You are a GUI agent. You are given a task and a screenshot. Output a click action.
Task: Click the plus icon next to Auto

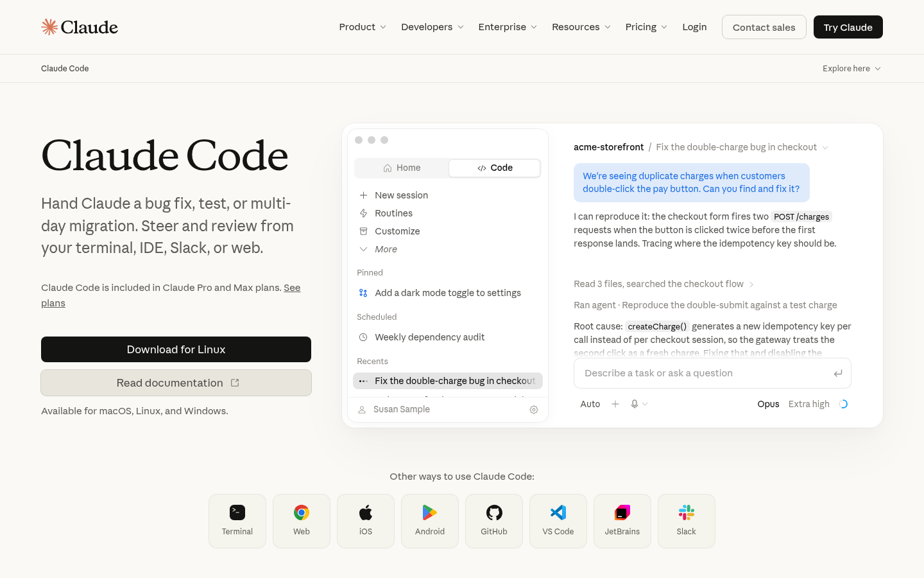point(615,404)
